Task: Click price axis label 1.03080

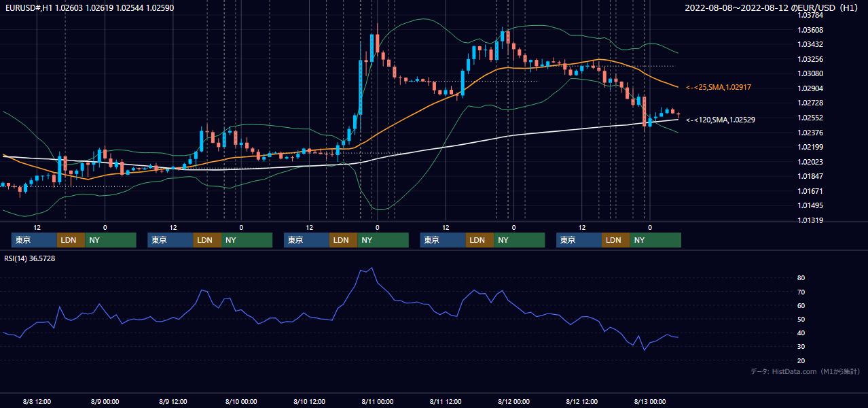Action: click(x=811, y=73)
